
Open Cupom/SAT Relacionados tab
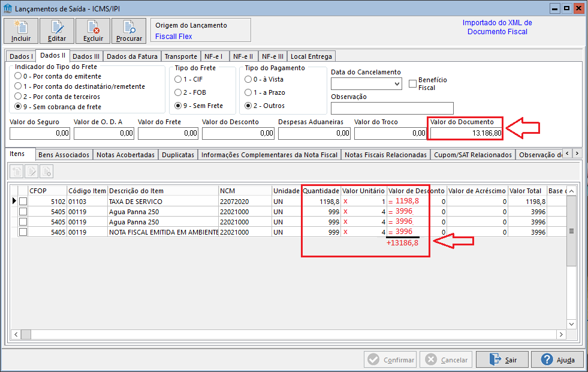[x=473, y=155]
